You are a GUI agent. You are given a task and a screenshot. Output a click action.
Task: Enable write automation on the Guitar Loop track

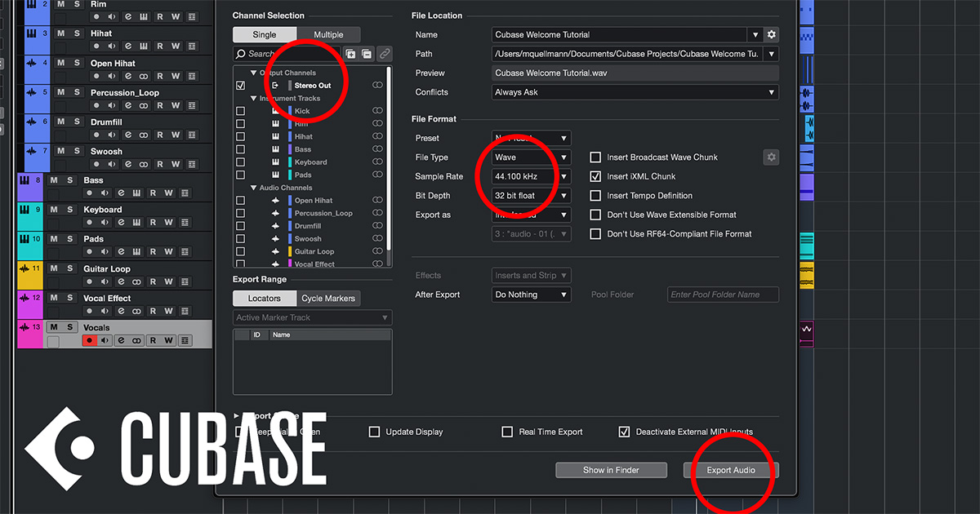168,281
